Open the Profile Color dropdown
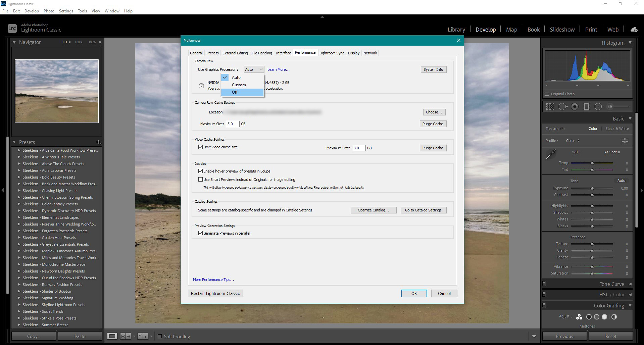644x345 pixels. 573,141
